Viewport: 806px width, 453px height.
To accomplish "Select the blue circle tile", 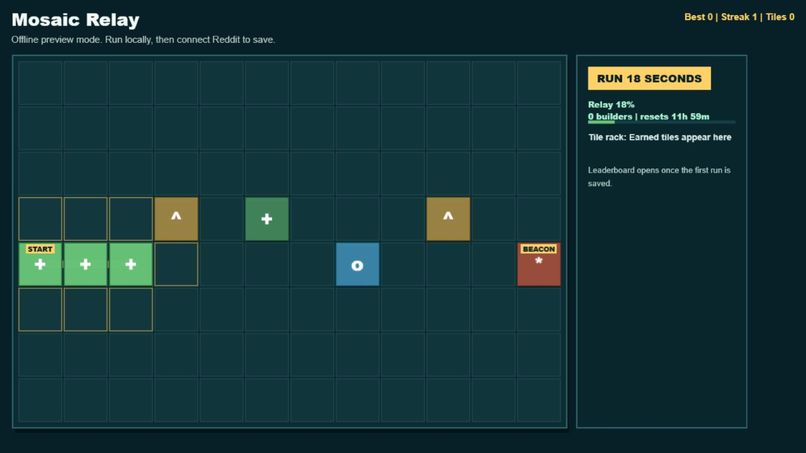I will coord(357,264).
